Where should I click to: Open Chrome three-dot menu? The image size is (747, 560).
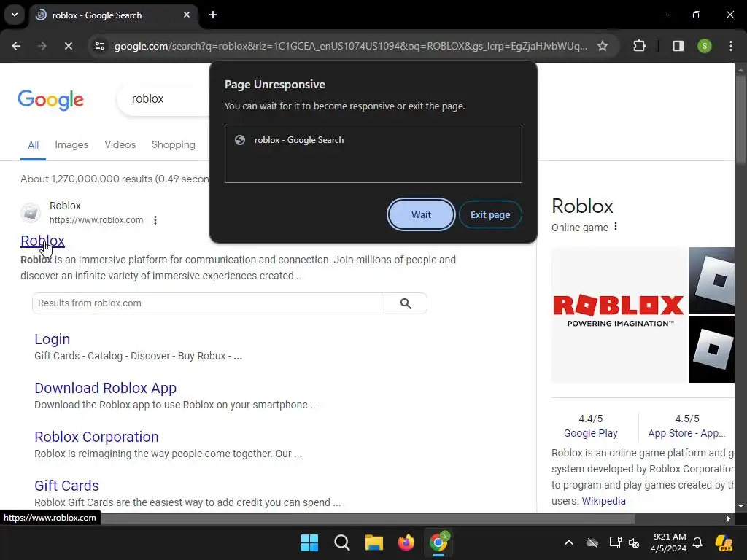click(x=730, y=46)
